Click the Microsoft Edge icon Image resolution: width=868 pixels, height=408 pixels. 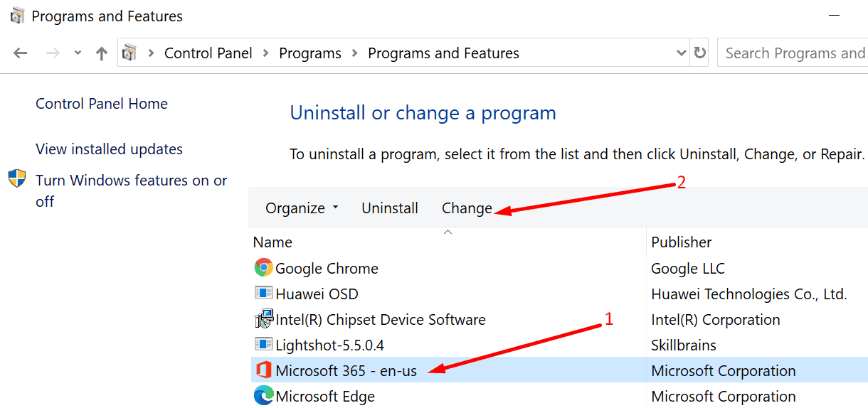tap(263, 396)
